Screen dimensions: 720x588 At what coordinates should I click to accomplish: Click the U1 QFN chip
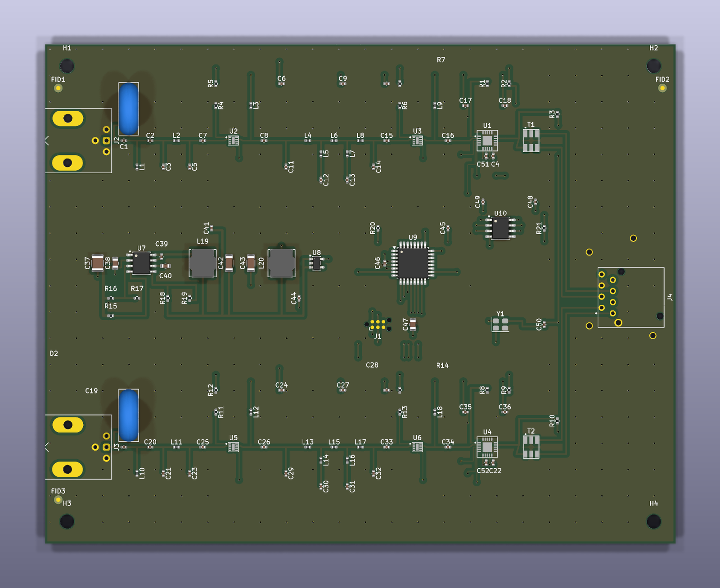click(x=487, y=140)
